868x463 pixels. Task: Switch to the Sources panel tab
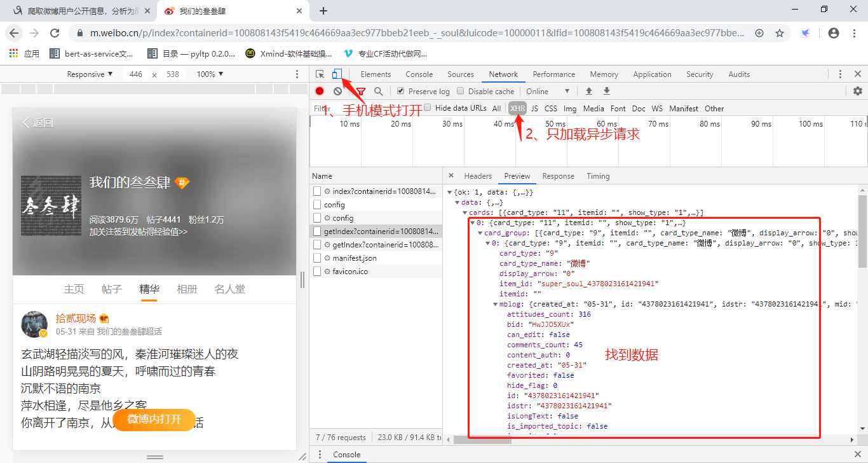click(x=461, y=74)
